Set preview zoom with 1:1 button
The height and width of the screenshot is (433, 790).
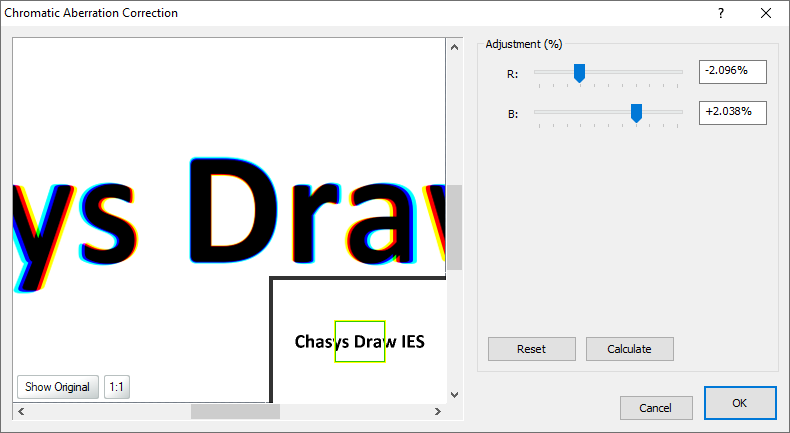tap(117, 387)
